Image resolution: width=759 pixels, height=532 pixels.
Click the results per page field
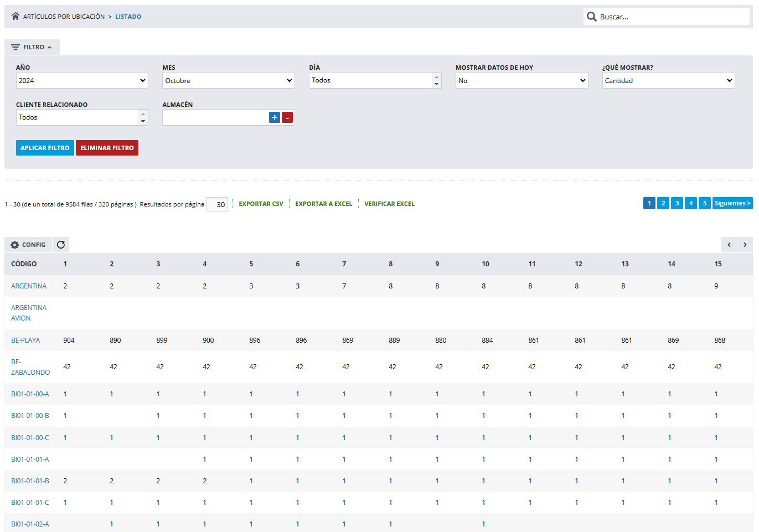point(217,204)
